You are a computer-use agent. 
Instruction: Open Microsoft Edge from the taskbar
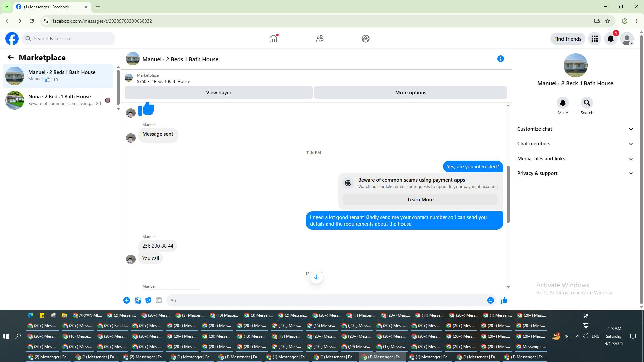(31, 315)
